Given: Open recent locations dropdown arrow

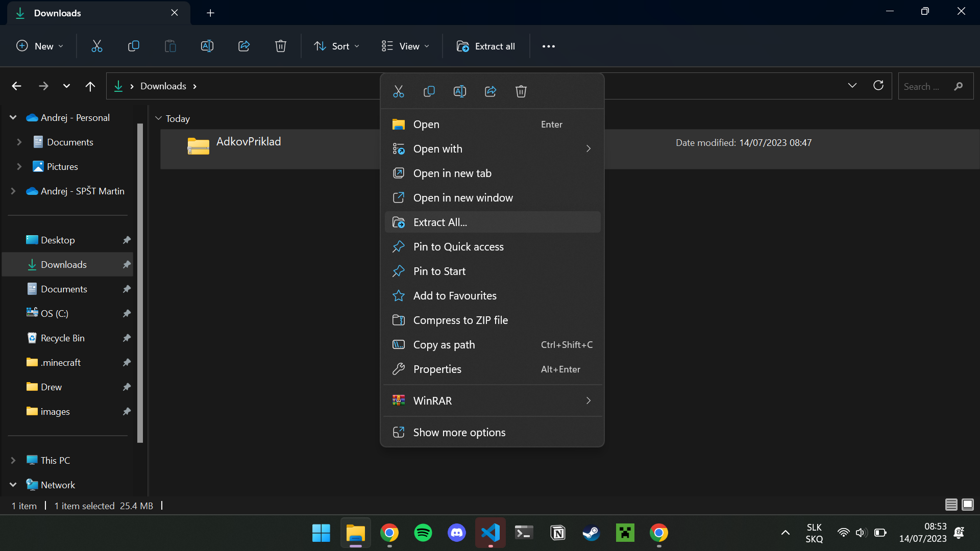Looking at the screenshot, I should point(66,86).
